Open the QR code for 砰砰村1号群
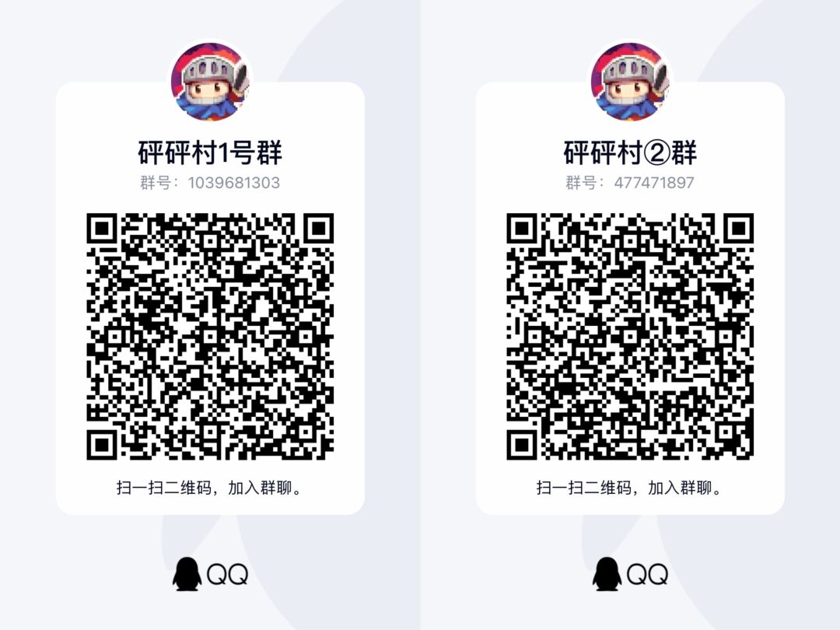This screenshot has width=840, height=630. pos(210,337)
